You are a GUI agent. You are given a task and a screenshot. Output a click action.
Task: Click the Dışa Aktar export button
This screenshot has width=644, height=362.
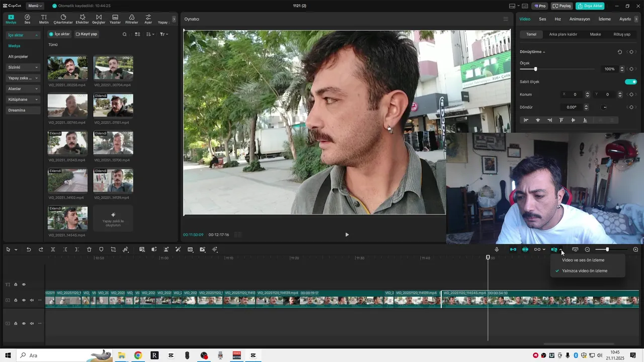click(x=590, y=6)
